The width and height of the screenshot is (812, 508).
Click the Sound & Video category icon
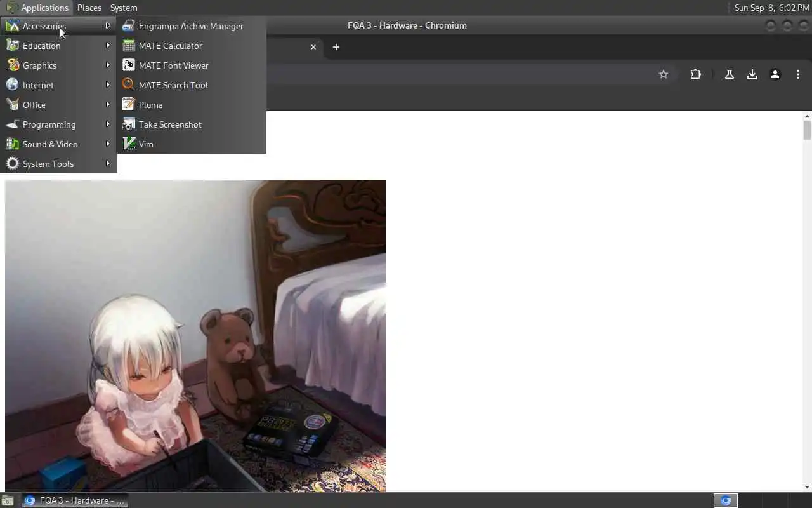[x=12, y=144]
